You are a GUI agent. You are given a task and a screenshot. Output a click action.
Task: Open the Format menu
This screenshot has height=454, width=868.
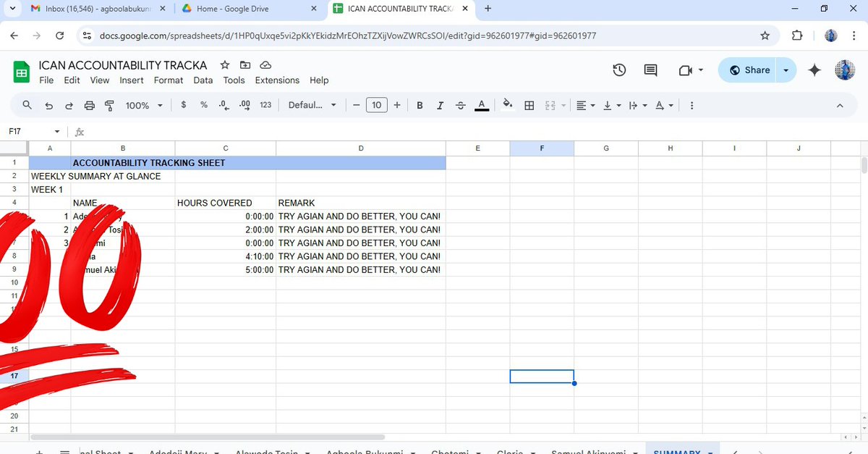pos(168,80)
